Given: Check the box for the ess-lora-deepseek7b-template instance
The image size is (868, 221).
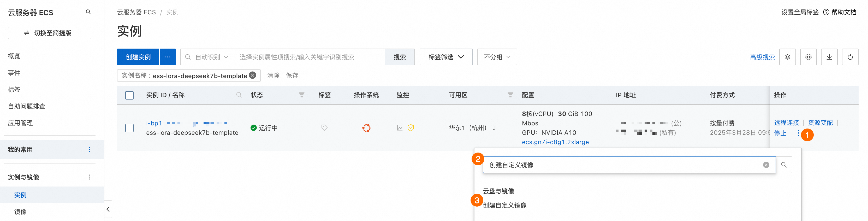Looking at the screenshot, I should tap(129, 128).
